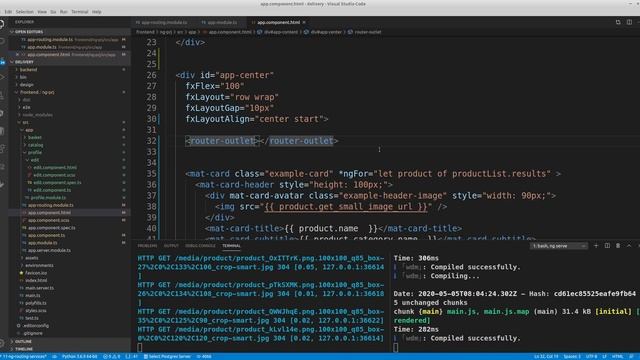The width and height of the screenshot is (640, 360).
Task: Click the UTF-8 encoding indicator
Action: (x=591, y=356)
